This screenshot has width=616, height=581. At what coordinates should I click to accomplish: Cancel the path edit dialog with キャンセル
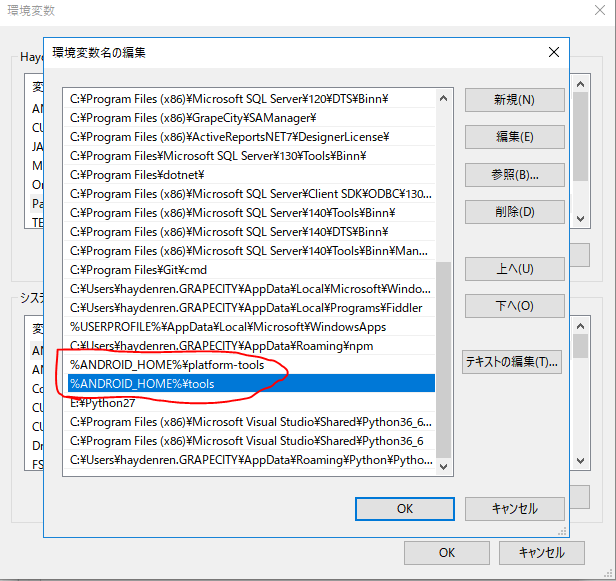coord(515,509)
